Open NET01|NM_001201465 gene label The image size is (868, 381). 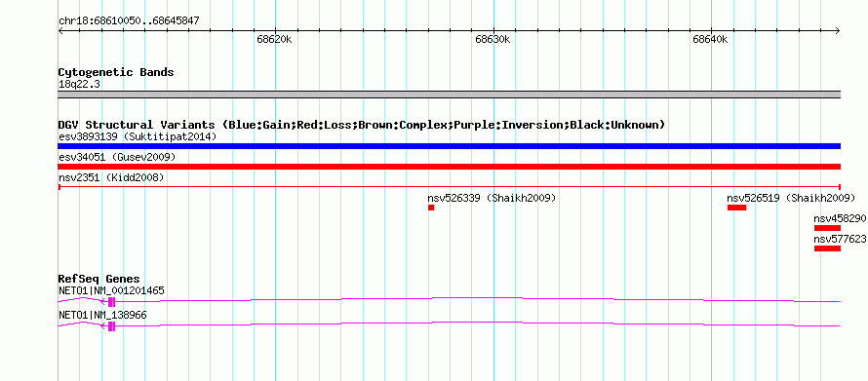(x=111, y=290)
